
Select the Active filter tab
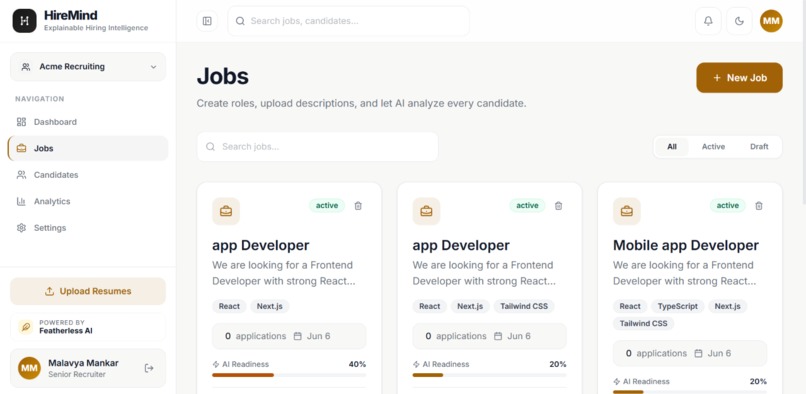(713, 147)
